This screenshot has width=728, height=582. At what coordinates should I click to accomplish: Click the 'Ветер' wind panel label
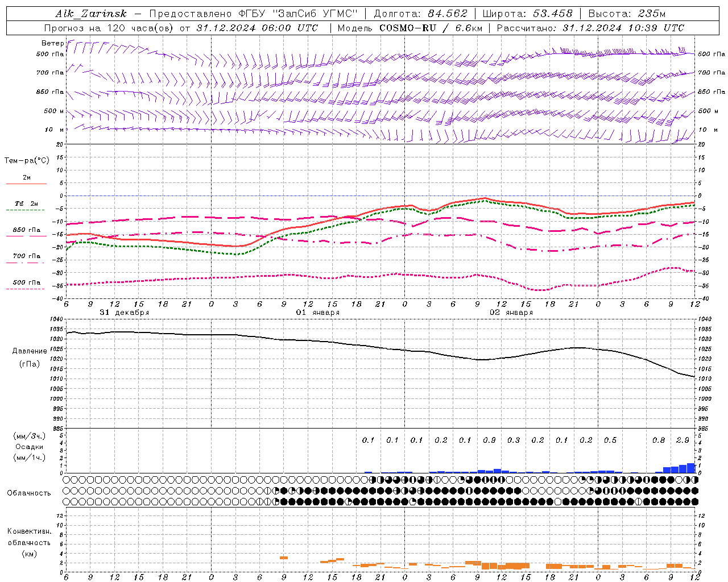[52, 43]
